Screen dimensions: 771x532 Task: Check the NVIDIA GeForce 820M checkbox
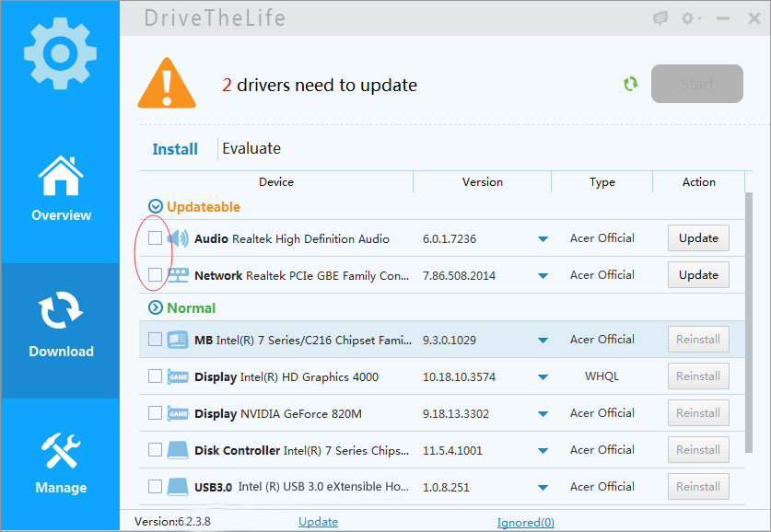(x=155, y=412)
